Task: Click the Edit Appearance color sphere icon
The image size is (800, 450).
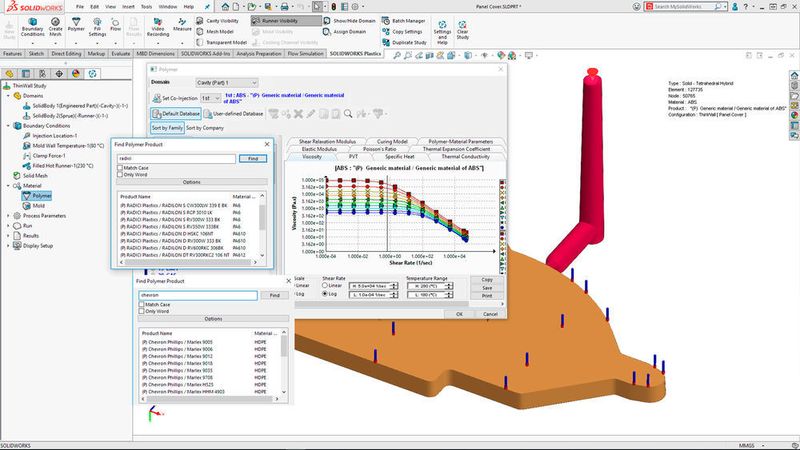Action: coord(501,55)
